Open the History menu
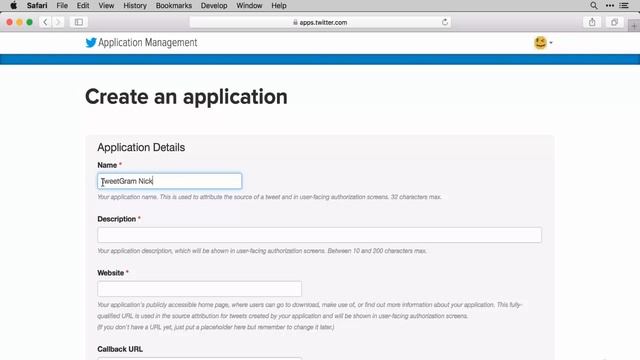Image resolution: width=640 pixels, height=360 pixels. pos(135,6)
